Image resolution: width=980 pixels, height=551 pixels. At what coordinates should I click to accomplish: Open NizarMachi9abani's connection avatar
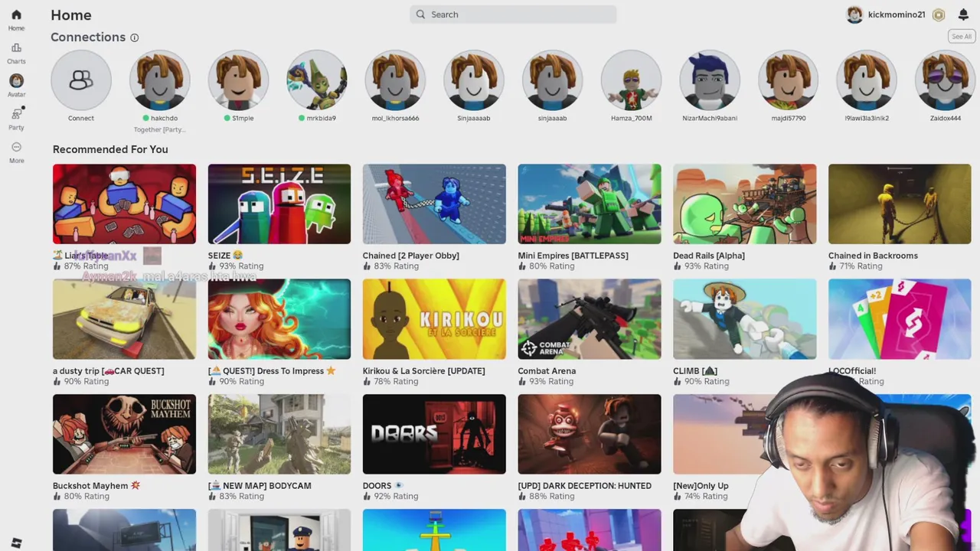point(710,80)
